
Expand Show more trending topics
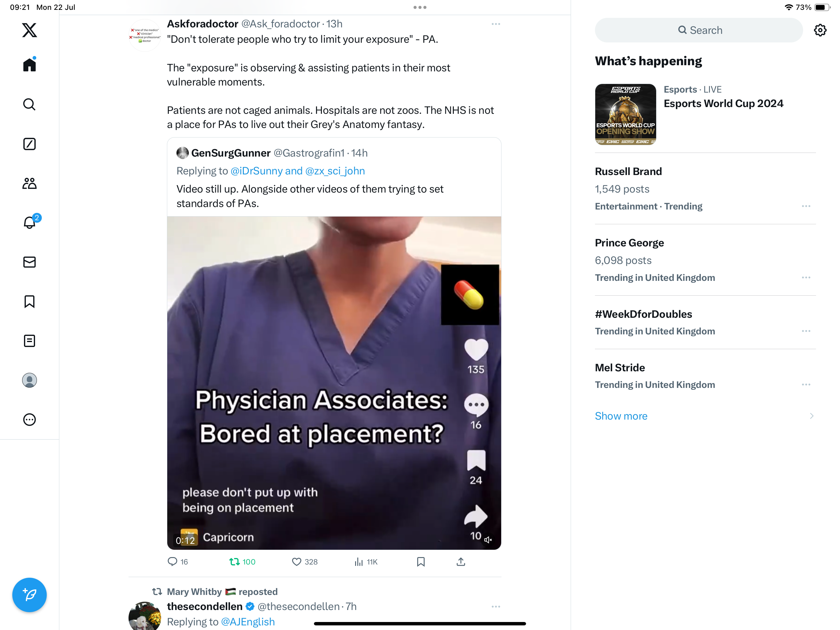(621, 416)
